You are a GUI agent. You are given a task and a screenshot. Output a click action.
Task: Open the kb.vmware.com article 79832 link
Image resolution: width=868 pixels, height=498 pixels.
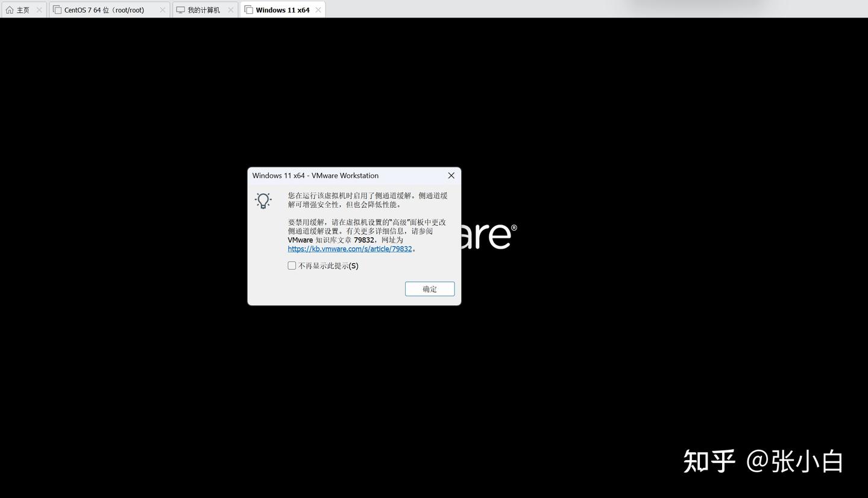350,249
